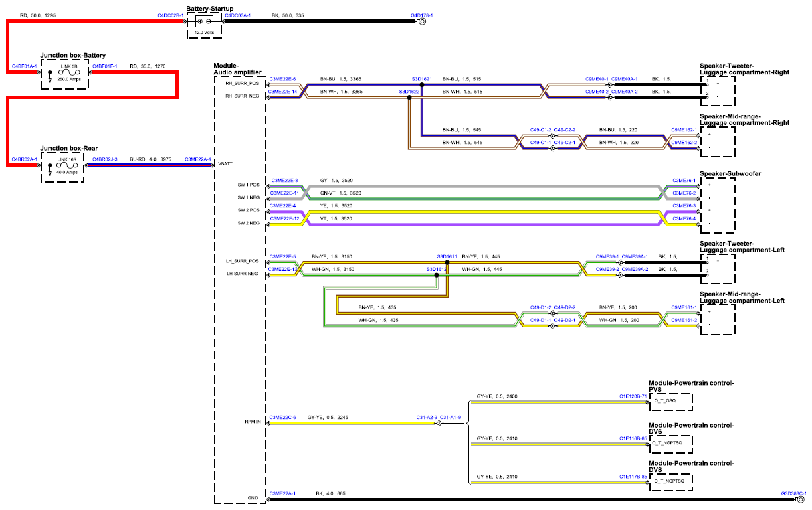Select ground pin label C3ME22A-1
812x510 pixels.
click(x=282, y=493)
